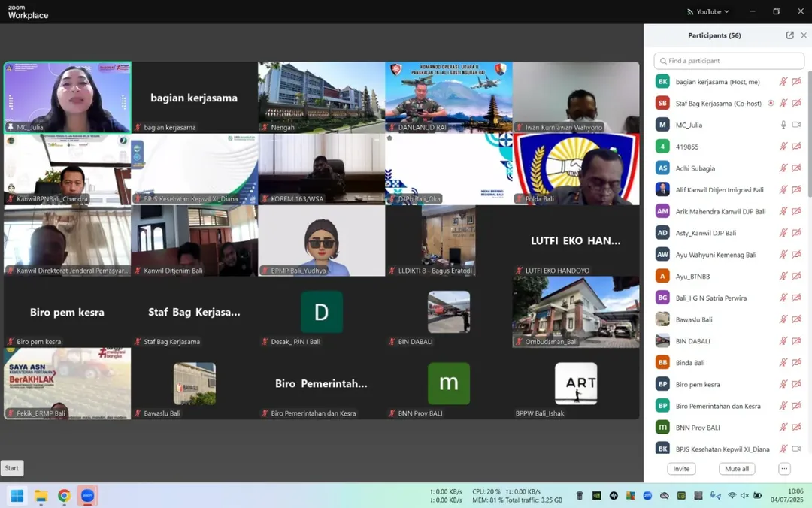Click the Mute all button
Viewport: 812px width, 508px height.
pyautogui.click(x=736, y=469)
